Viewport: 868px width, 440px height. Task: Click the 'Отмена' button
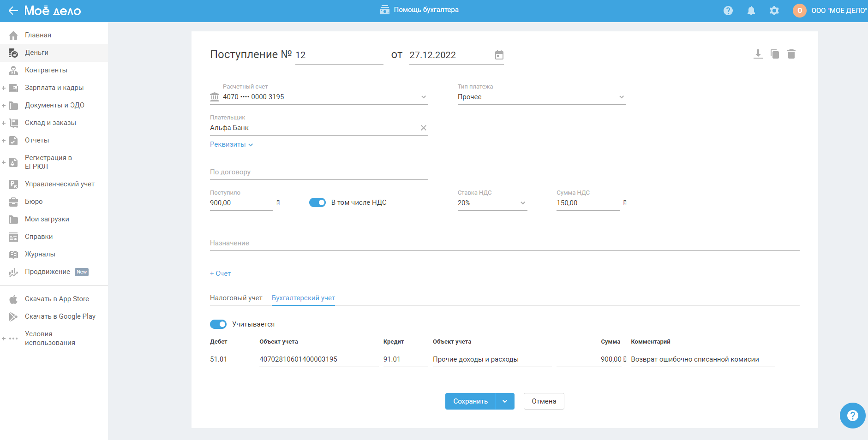pyautogui.click(x=544, y=401)
